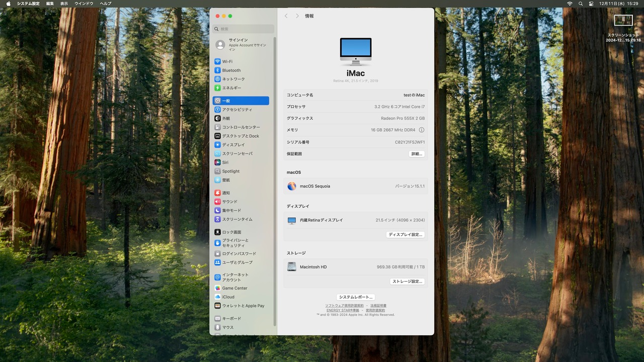Click the Macintosh HD storage row
Image resolution: width=644 pixels, height=362 pixels.
(356, 267)
